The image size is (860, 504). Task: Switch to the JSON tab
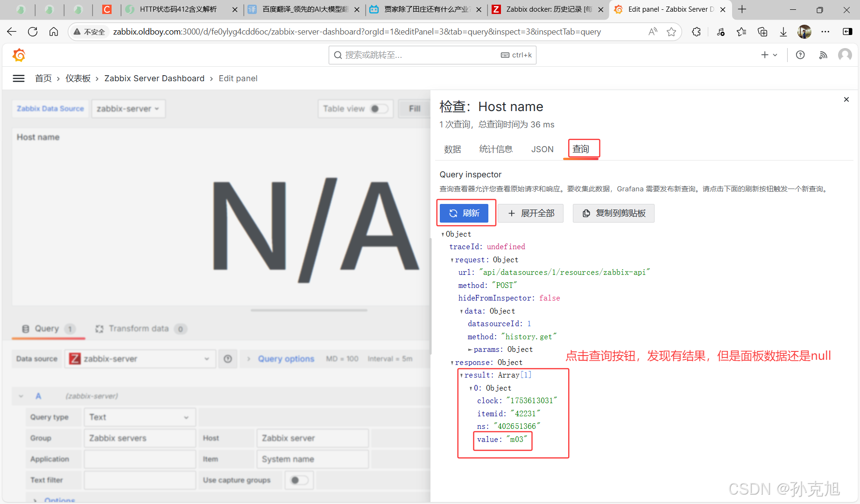click(542, 149)
